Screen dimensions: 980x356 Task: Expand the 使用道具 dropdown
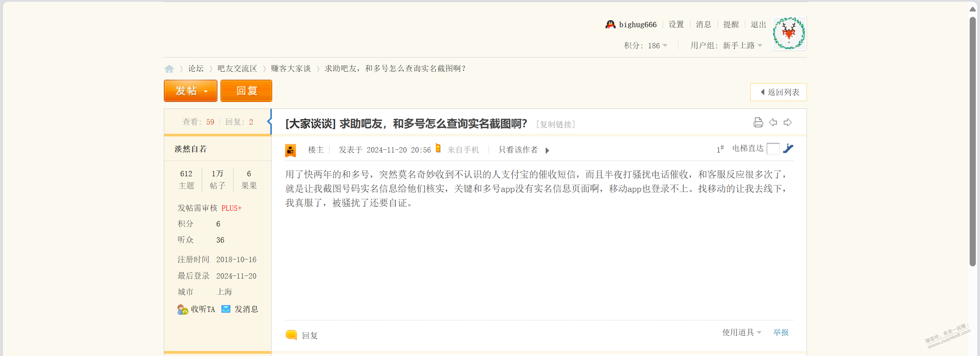tap(742, 332)
